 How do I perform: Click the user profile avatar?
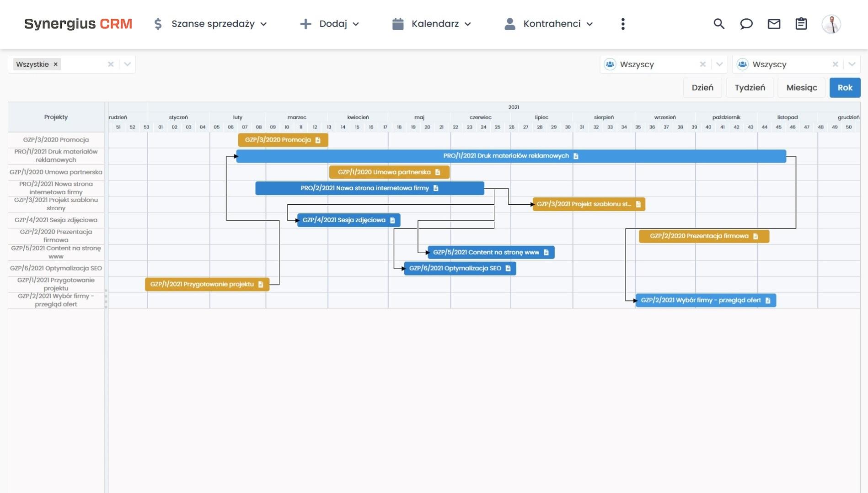(832, 24)
